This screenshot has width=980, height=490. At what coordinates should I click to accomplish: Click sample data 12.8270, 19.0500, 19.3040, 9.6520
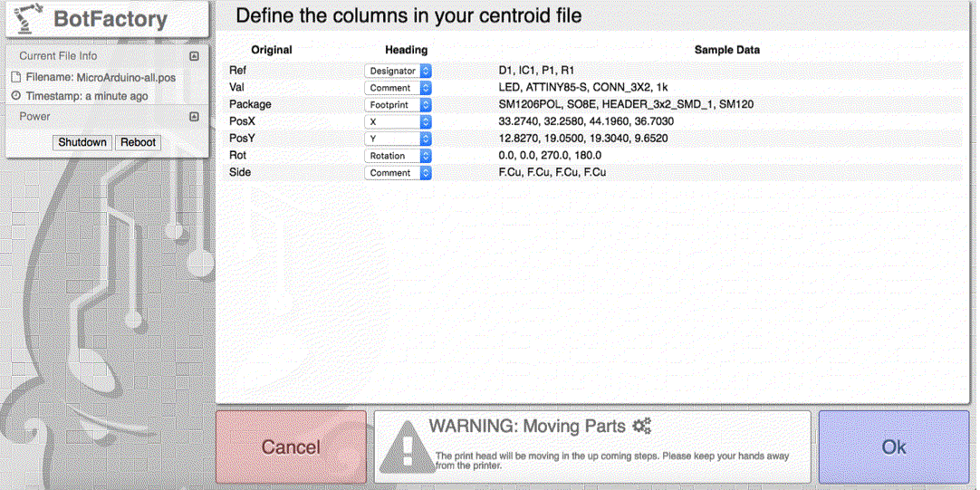583,139
